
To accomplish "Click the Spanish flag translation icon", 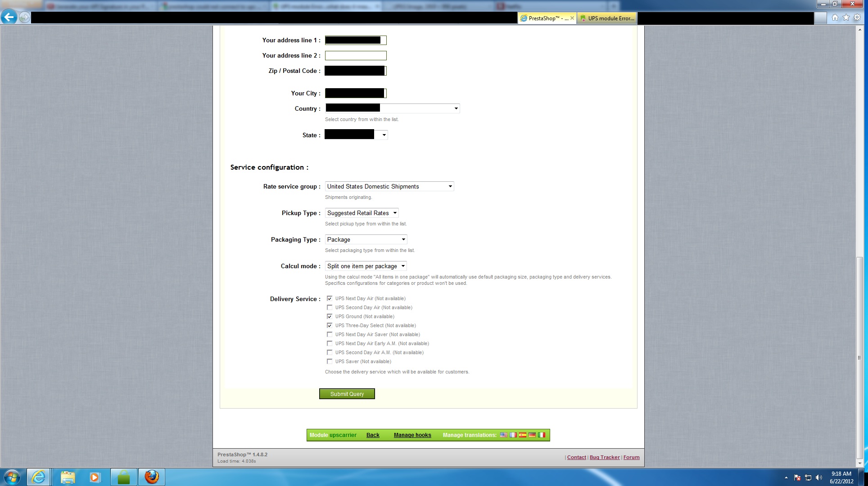I will 522,435.
